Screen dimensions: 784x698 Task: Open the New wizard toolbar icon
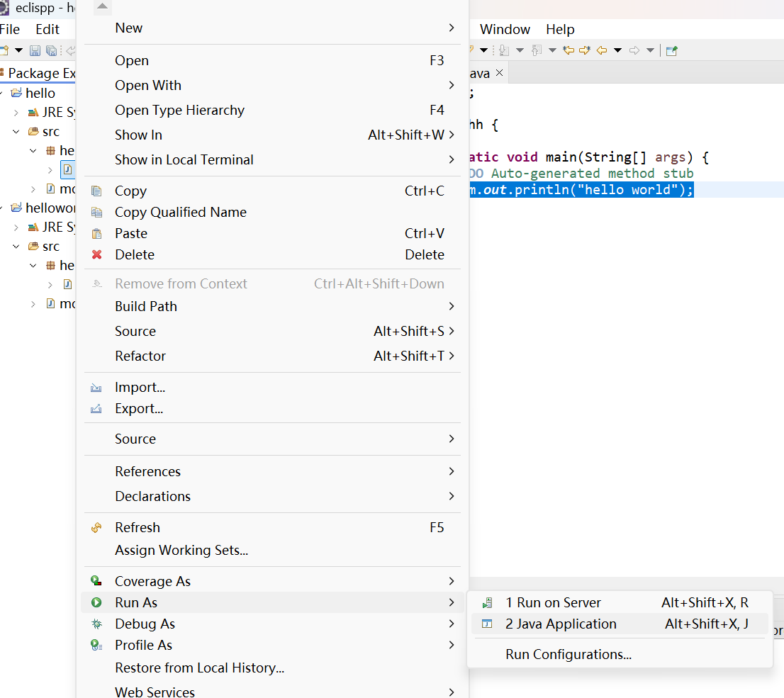[4, 50]
